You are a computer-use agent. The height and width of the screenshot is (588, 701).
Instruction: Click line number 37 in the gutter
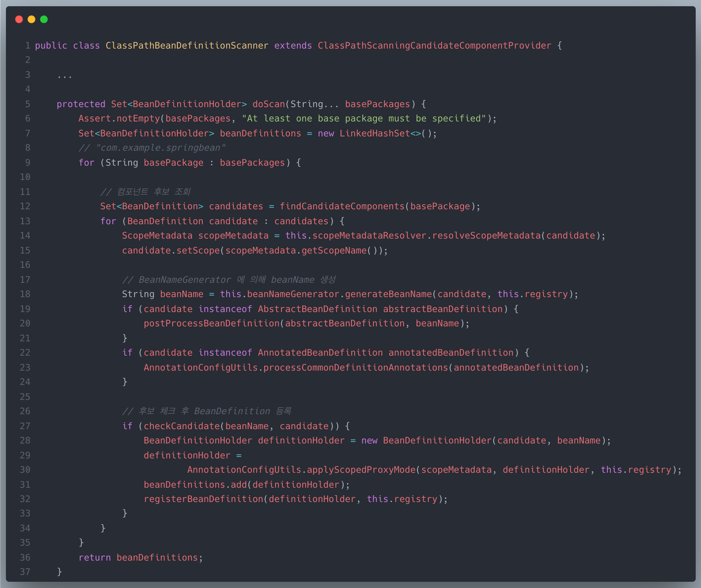point(25,572)
